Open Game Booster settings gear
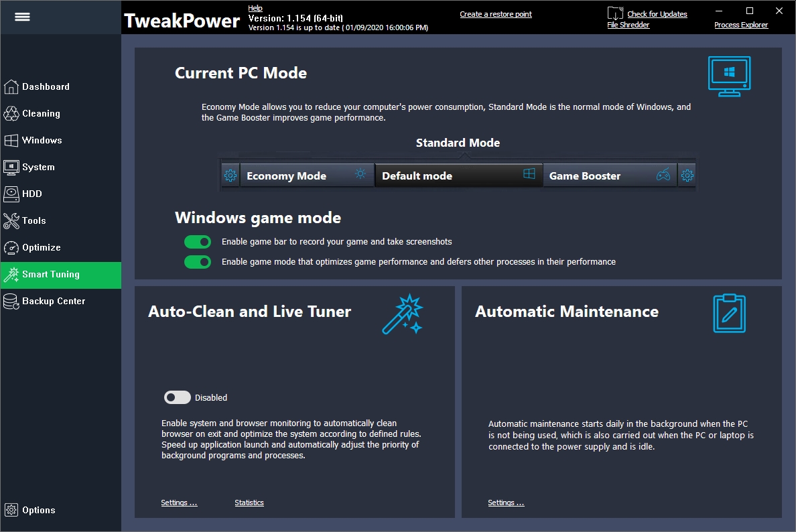The image size is (796, 532). [x=687, y=176]
